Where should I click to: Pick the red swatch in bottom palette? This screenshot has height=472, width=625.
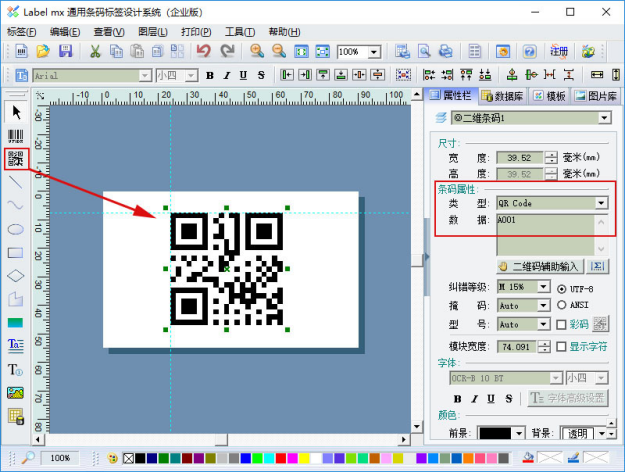click(x=281, y=458)
